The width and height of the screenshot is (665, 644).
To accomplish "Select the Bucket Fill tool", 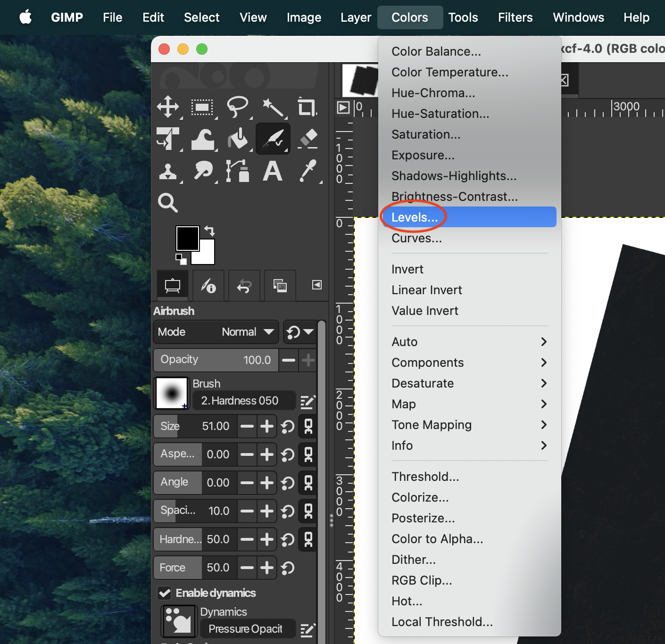I will point(238,139).
